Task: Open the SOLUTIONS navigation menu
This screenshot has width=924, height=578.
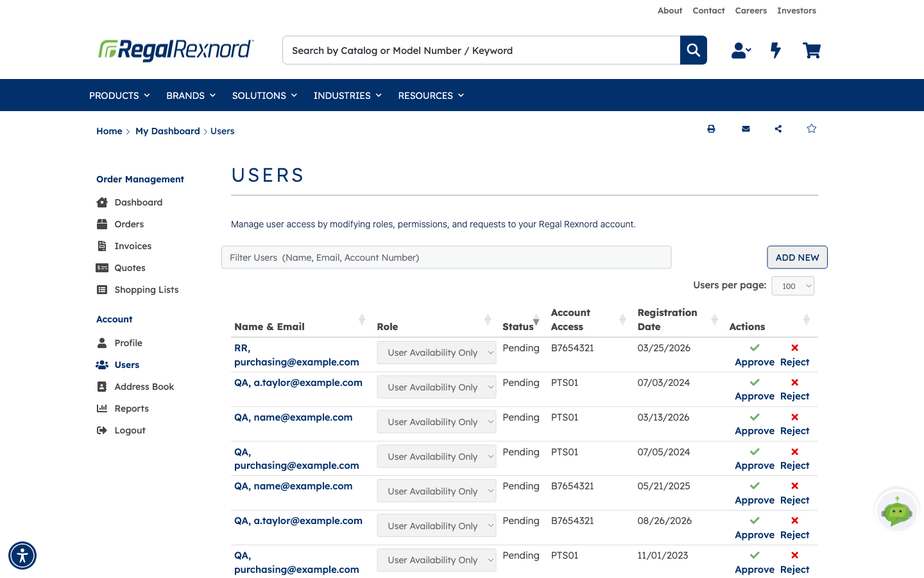Action: [x=264, y=95]
